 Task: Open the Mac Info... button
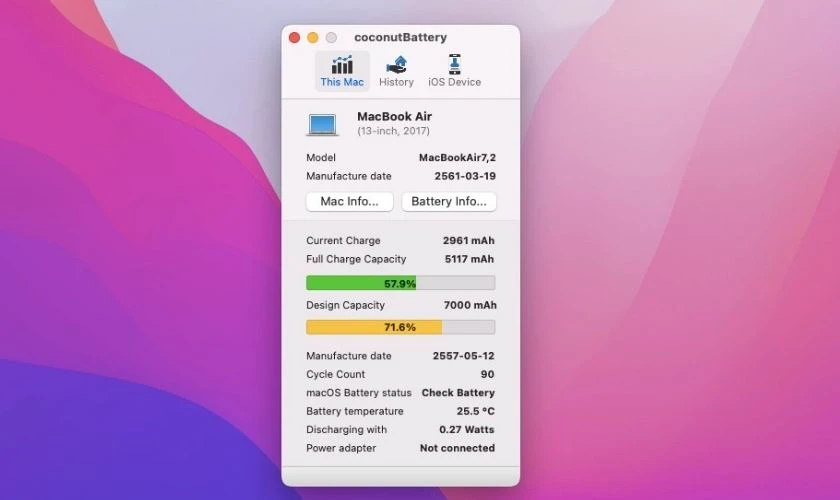point(349,202)
